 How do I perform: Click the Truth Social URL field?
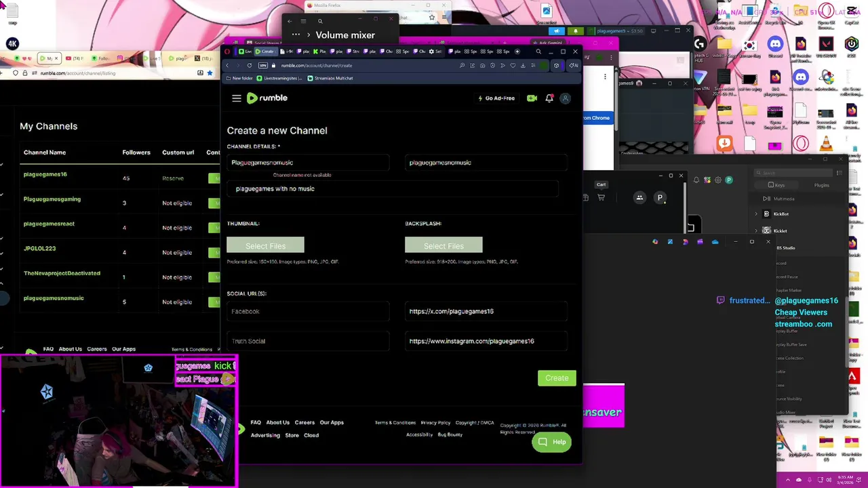click(308, 342)
